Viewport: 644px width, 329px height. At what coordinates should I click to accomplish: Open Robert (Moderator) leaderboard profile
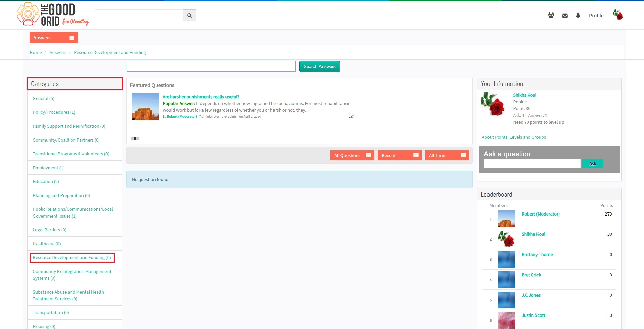click(x=541, y=214)
